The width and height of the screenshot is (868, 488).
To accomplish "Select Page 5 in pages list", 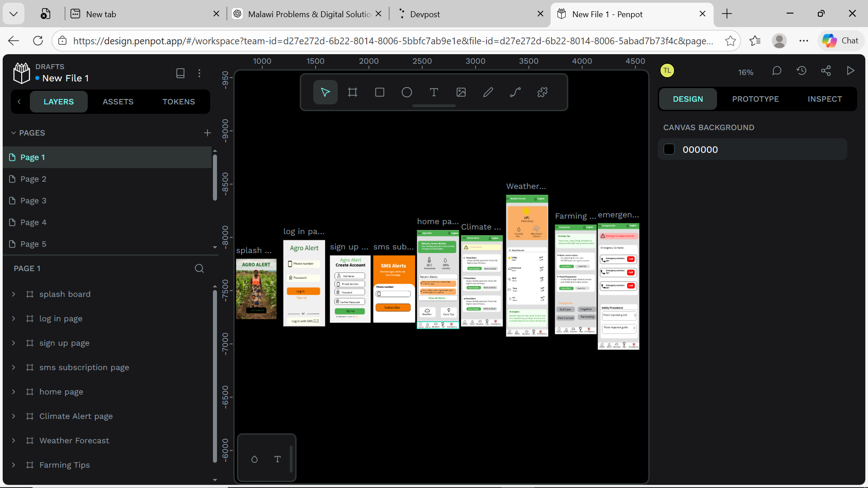I will pyautogui.click(x=107, y=244).
